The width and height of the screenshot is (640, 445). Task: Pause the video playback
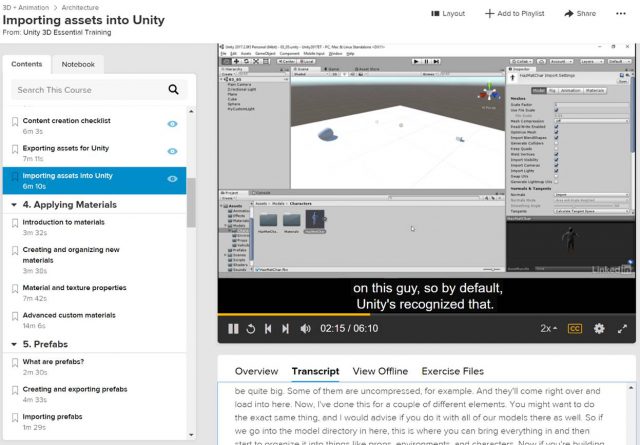pos(233,329)
